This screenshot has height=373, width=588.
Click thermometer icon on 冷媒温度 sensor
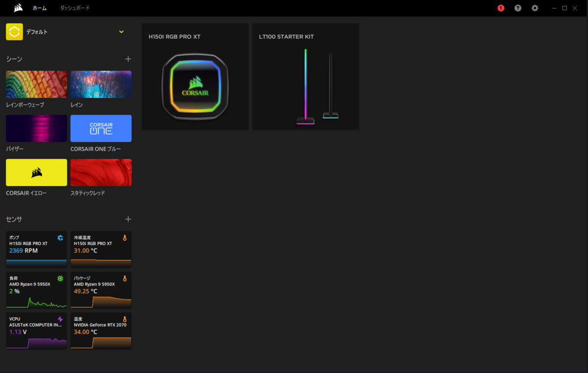coord(124,238)
